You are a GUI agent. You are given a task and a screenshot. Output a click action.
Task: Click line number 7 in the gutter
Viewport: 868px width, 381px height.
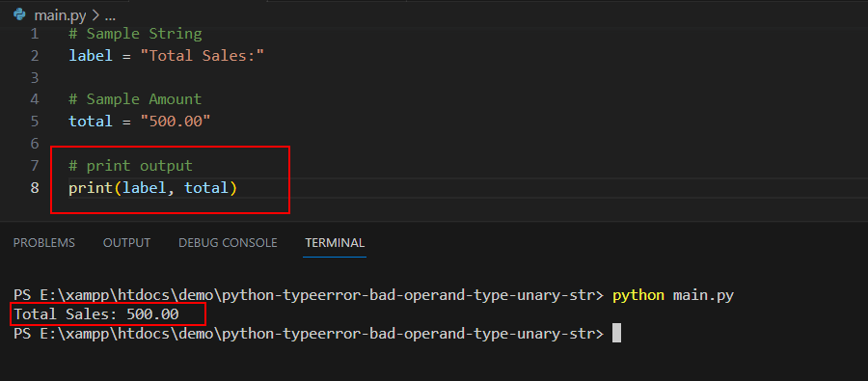[35, 166]
